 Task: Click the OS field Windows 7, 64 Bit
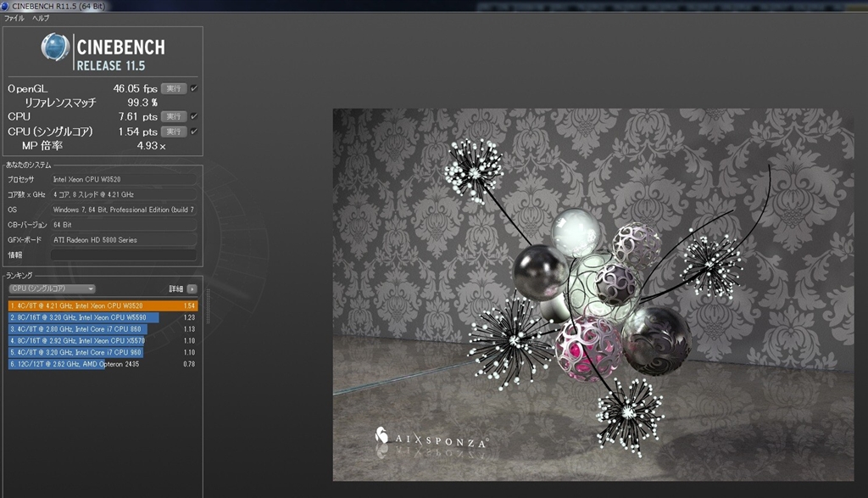(124, 210)
